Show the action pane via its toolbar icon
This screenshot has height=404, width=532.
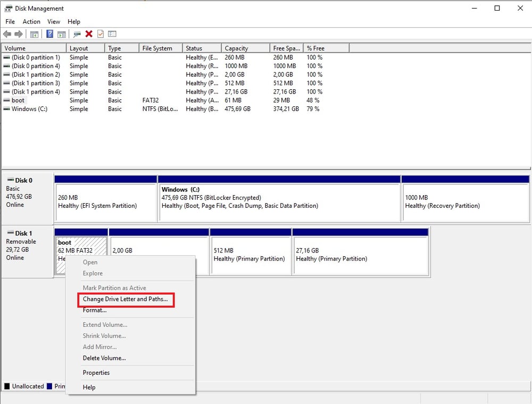point(62,34)
